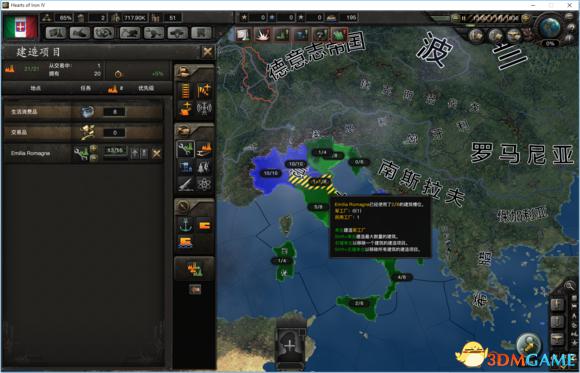Select the naval base anchor icon

tap(185, 225)
